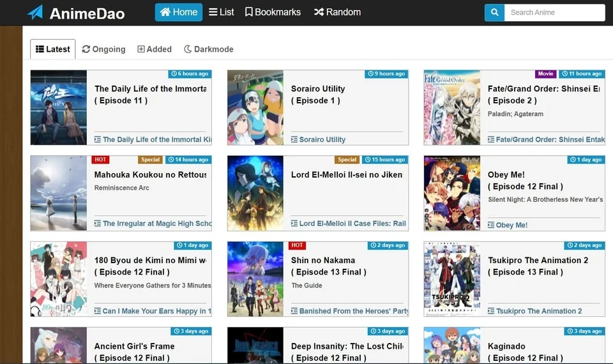Viewport: 613px width, 364px height.
Task: Open the Random navigation item
Action: point(337,12)
